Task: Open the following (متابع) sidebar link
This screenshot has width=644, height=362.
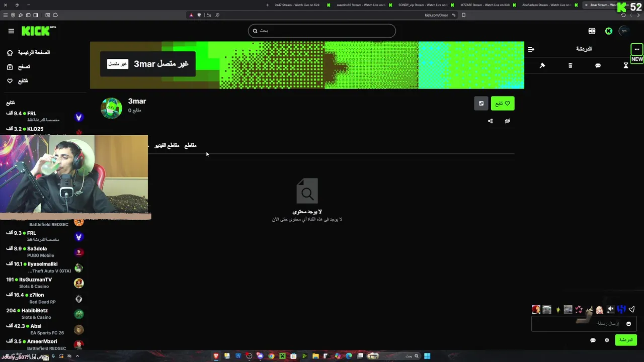Action: 17,80
